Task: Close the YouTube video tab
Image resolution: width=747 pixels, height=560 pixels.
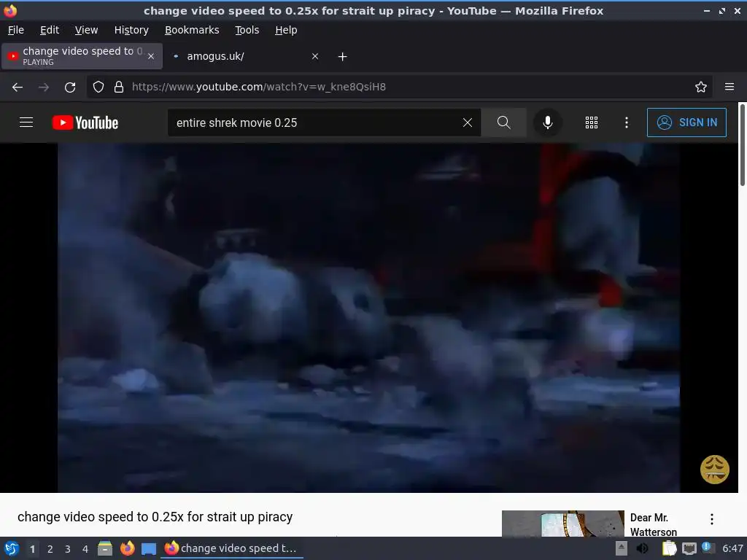Action: pos(151,56)
